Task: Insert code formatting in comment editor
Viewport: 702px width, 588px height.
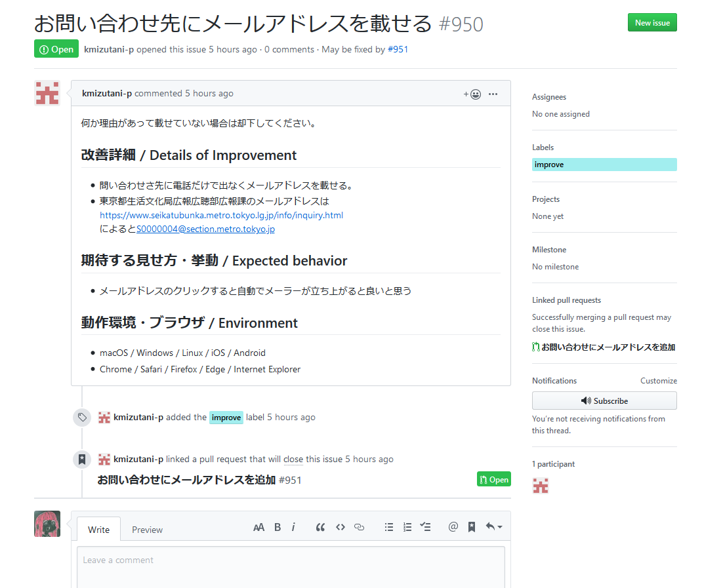Action: click(341, 527)
